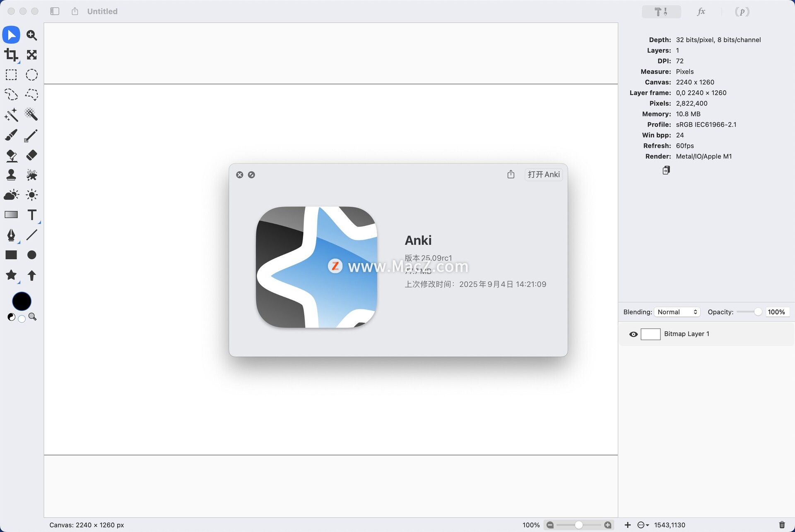
Task: Switch to the fx effects tab
Action: click(701, 12)
